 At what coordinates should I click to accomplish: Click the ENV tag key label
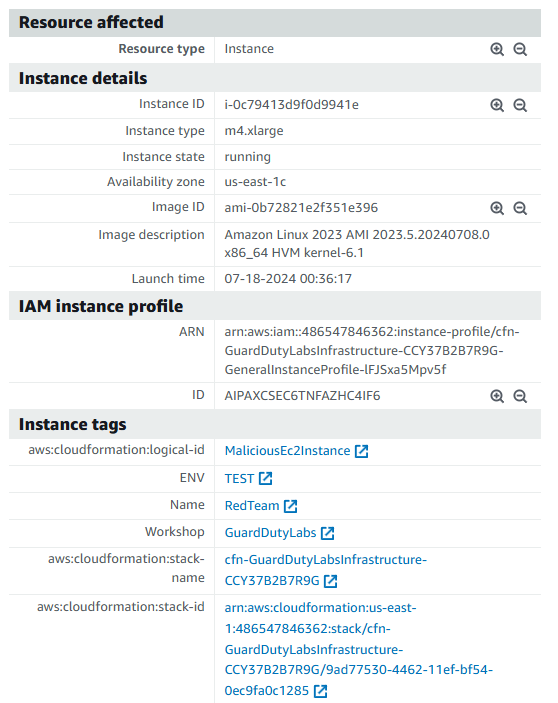(x=192, y=478)
